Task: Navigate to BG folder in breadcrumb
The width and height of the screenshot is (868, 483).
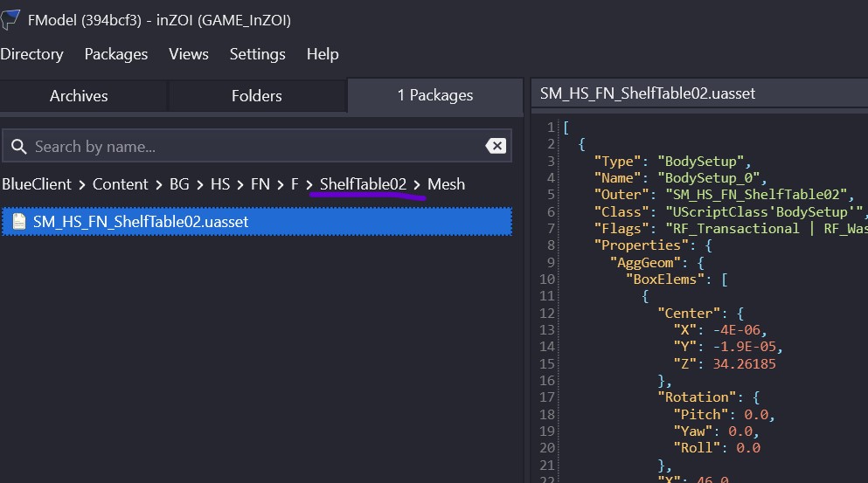Action: tap(179, 183)
